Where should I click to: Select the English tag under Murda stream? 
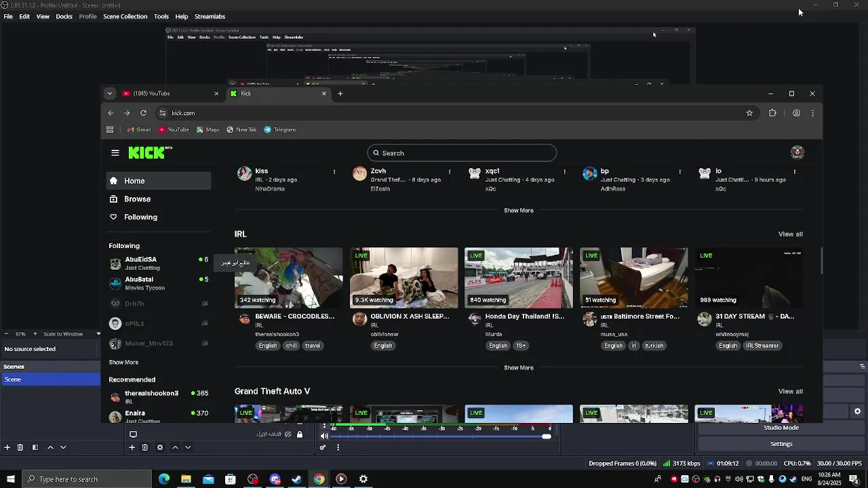point(498,346)
